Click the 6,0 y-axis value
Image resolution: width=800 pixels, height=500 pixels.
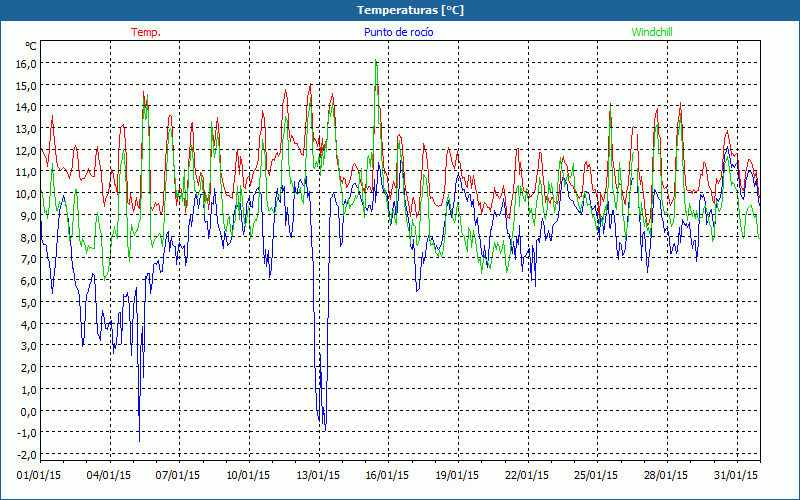click(x=29, y=281)
